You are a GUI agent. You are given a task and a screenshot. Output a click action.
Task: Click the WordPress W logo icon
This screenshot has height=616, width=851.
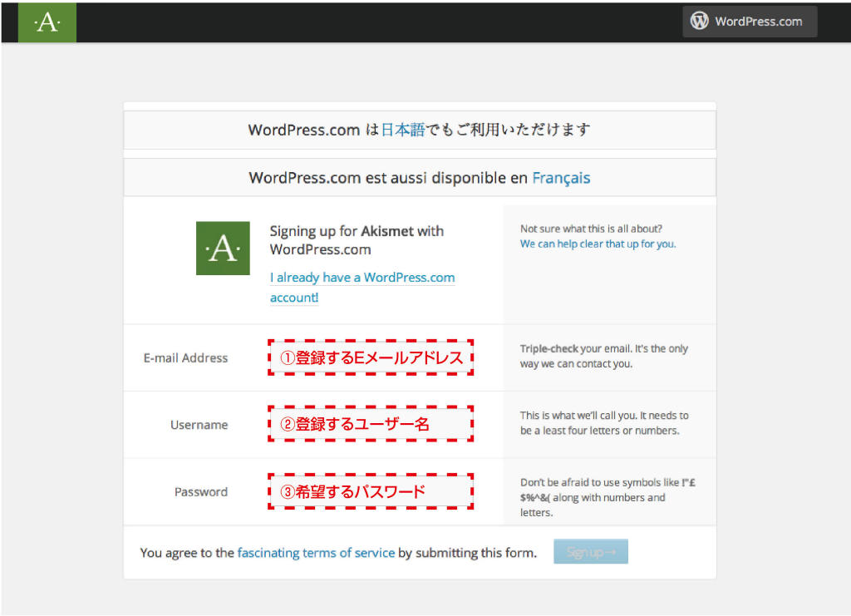pyautogui.click(x=700, y=21)
